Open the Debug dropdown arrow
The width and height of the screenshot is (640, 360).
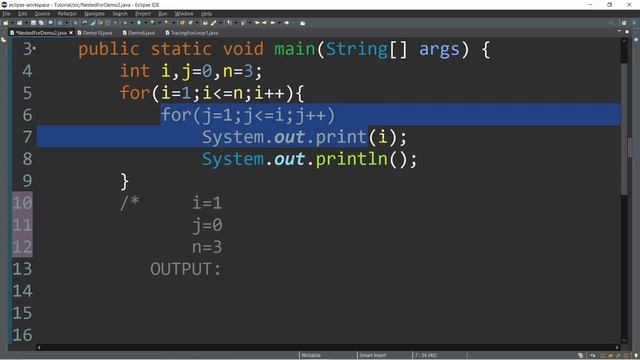(x=131, y=23)
